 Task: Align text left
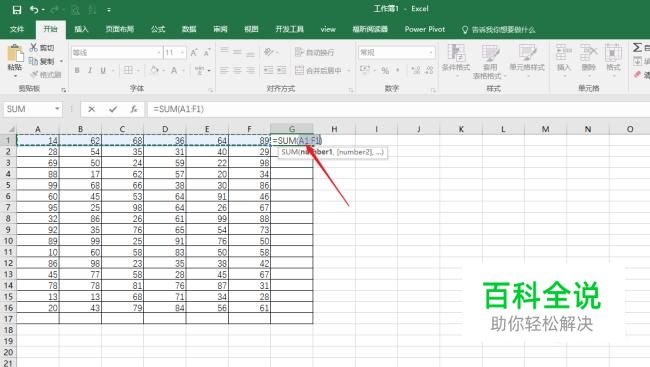pos(224,70)
